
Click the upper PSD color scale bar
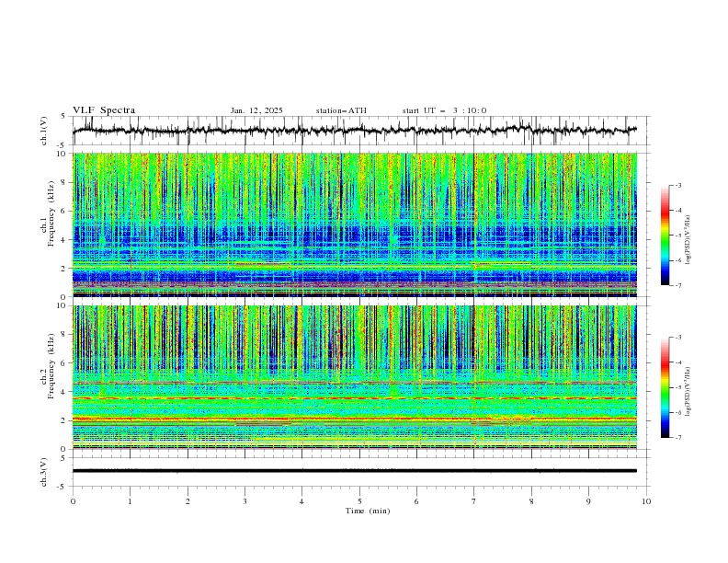click(665, 235)
